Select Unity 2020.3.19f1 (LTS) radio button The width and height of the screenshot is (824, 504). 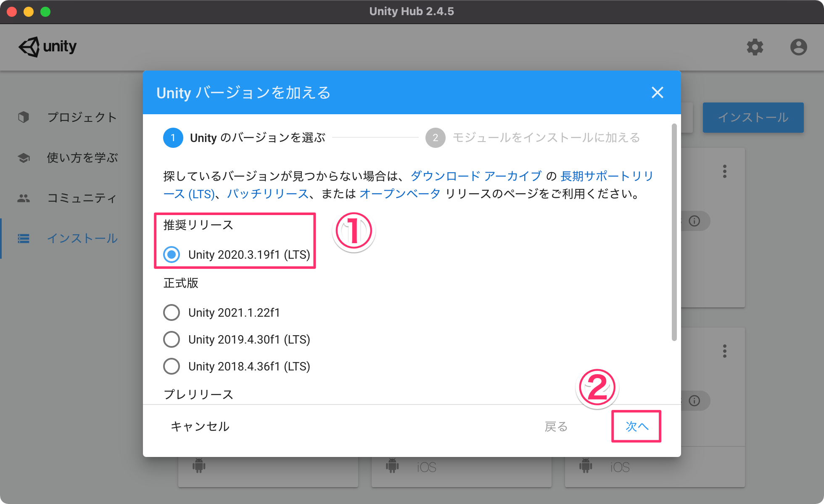pos(172,255)
